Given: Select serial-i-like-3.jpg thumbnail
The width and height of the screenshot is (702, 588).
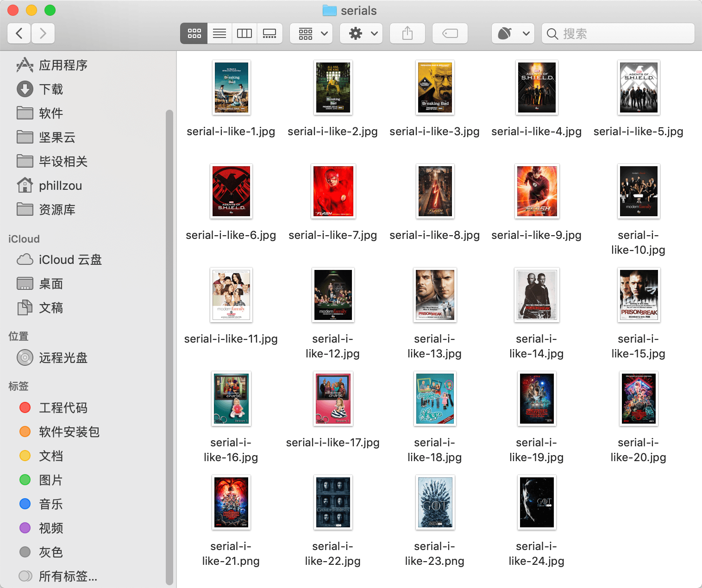Looking at the screenshot, I should [x=435, y=88].
